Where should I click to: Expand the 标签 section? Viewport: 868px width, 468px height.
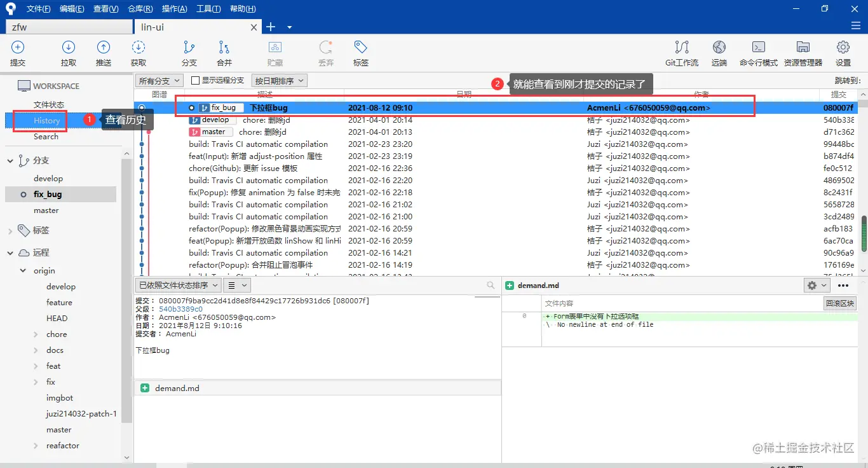(10, 230)
